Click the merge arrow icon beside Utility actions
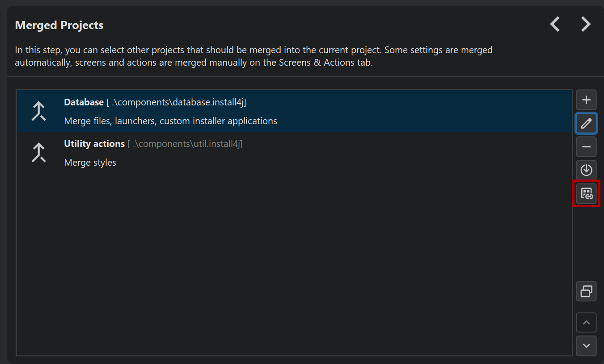Viewport: 604px width, 364px height. 39,153
